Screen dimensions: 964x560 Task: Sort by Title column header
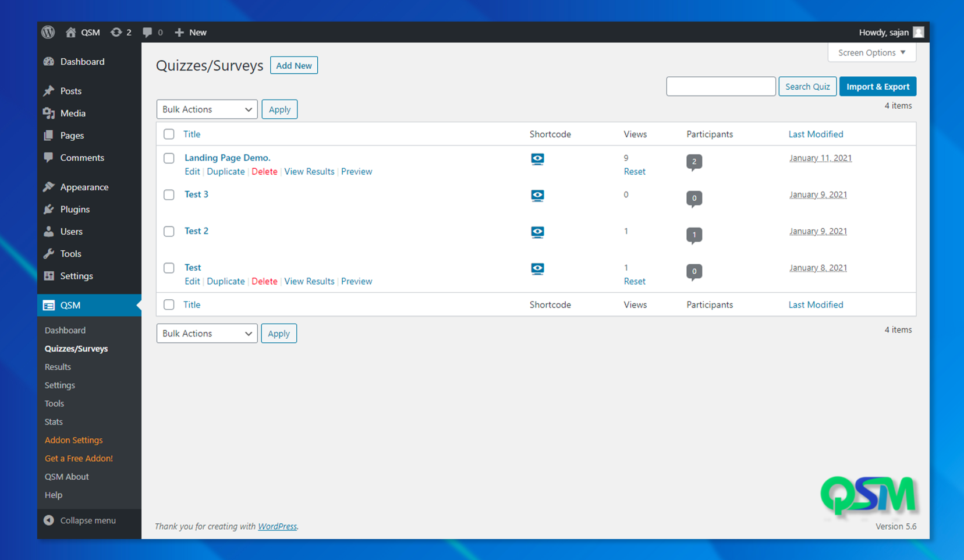click(192, 134)
